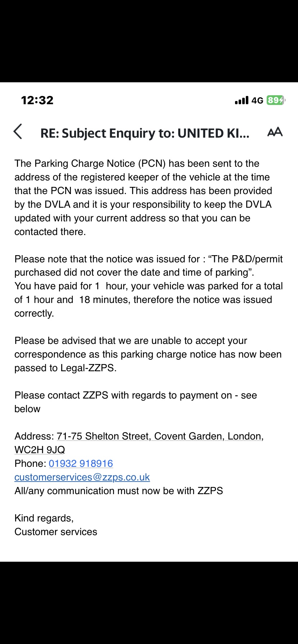Tap the back chevron arrow
This screenshot has height=644, width=298.
pos(18,132)
